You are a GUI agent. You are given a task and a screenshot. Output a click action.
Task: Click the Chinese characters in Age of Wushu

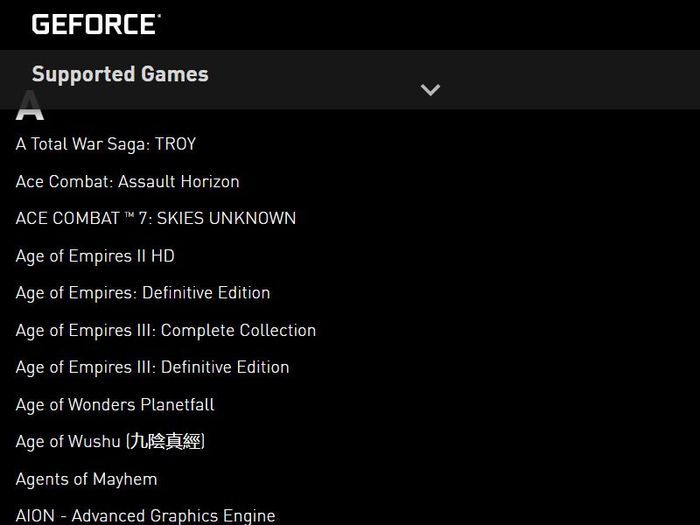[x=165, y=442]
